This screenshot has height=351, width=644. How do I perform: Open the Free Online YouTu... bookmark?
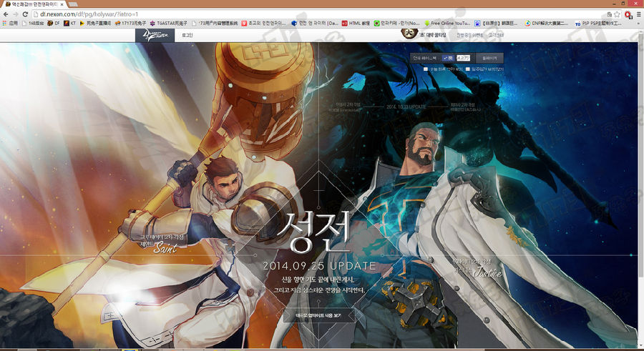pos(447,24)
